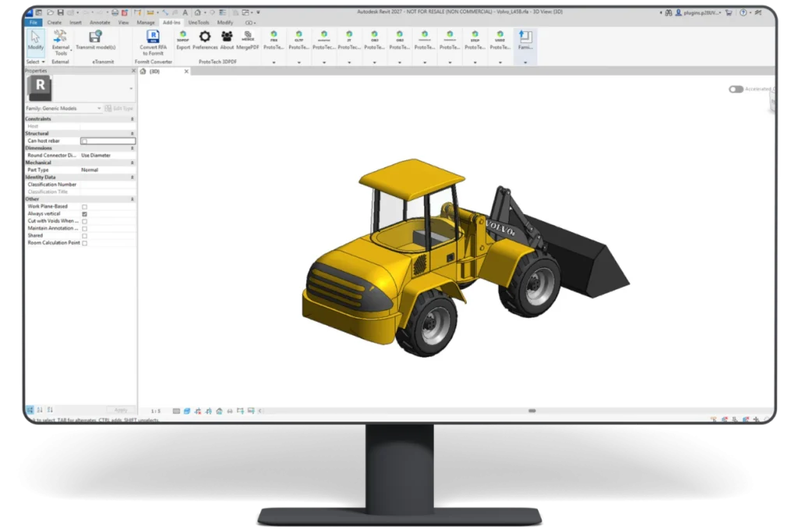Open the View ribbon tab
The image size is (798, 532).
[x=123, y=23]
